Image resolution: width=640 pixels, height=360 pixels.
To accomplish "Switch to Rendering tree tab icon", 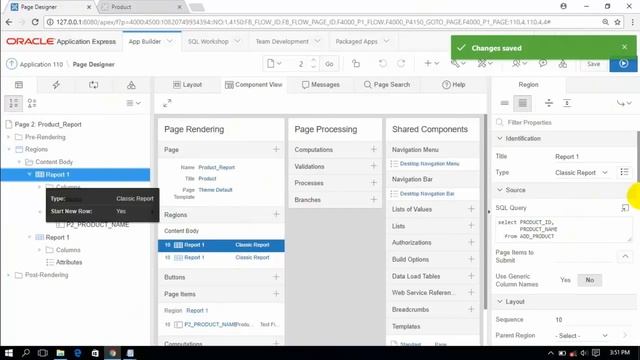I will coord(19,85).
